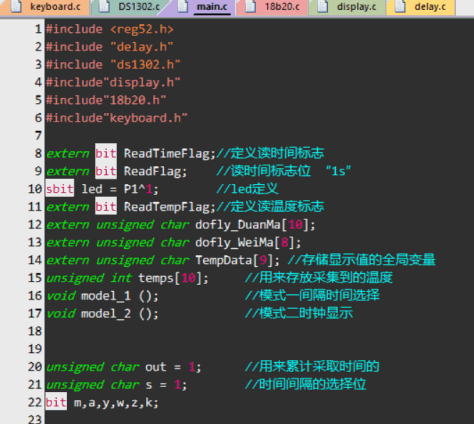Click the file icon on DS1302.c tab
This screenshot has height=424, width=474.
104,7
